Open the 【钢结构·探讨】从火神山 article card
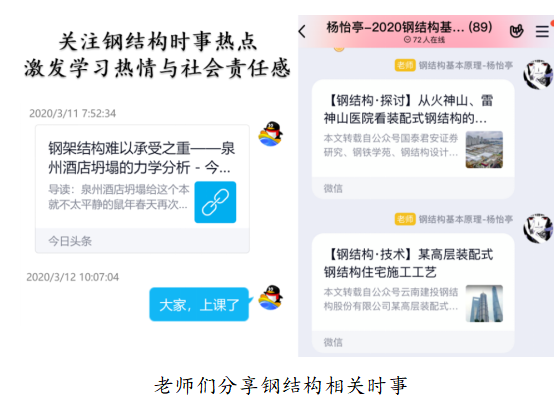 coord(413,139)
